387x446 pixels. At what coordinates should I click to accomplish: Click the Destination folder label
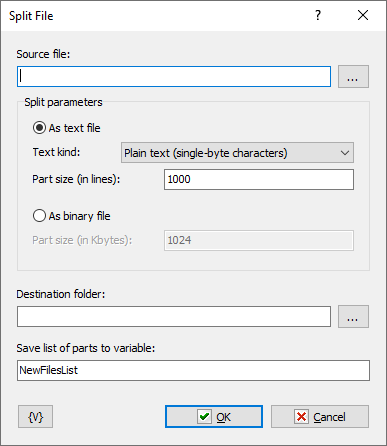61,294
